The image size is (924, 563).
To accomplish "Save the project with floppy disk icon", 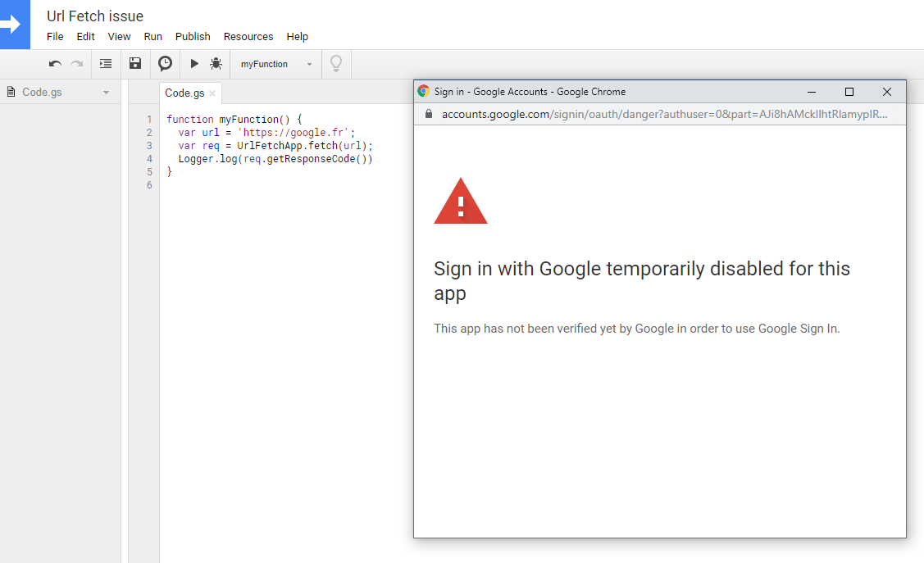I will [x=135, y=64].
